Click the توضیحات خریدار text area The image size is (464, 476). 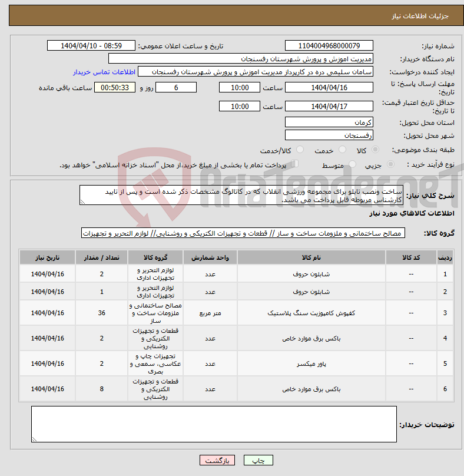[214, 424]
